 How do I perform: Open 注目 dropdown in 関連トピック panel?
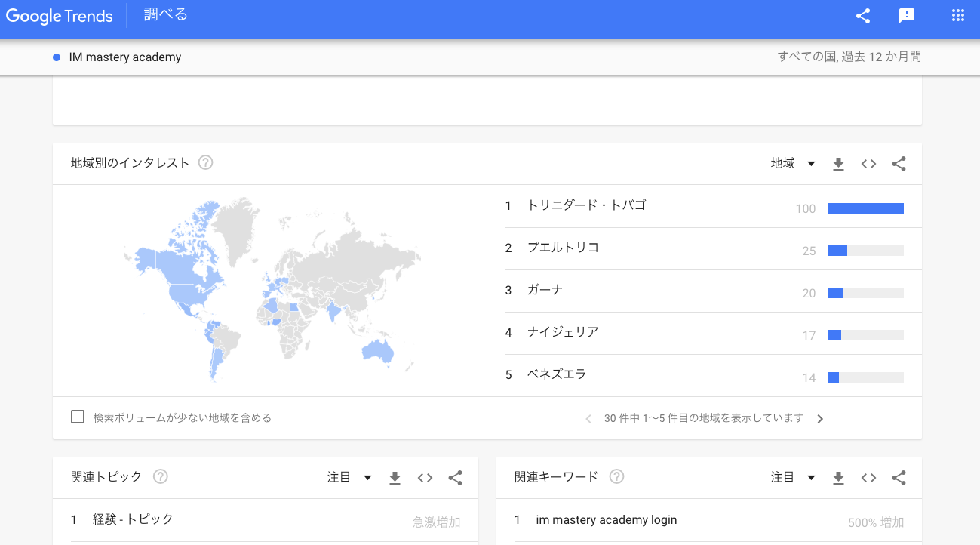pyautogui.click(x=349, y=477)
